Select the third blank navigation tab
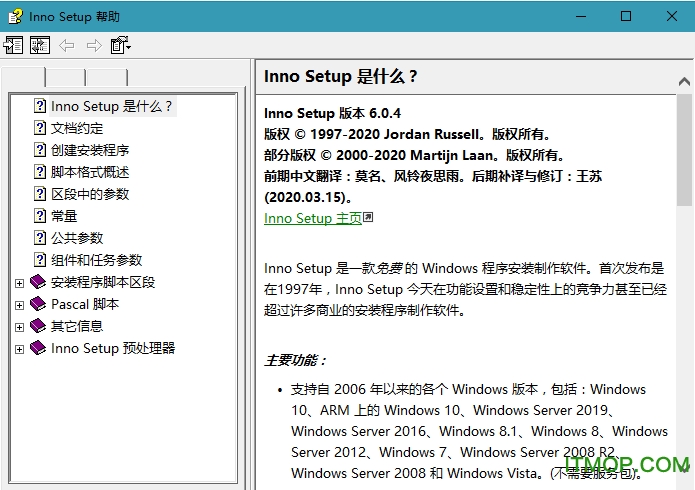This screenshot has width=695, height=490. click(107, 77)
